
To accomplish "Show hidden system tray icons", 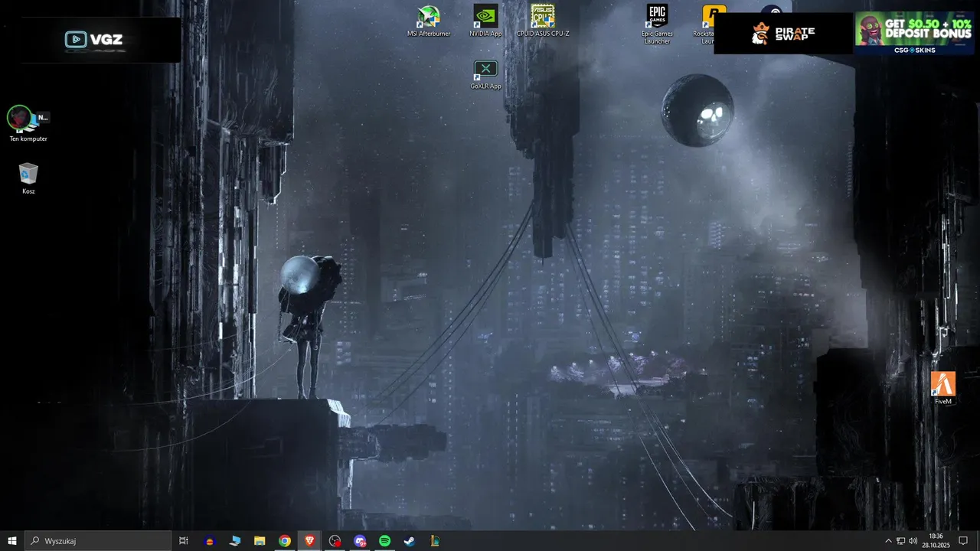I will [x=888, y=541].
